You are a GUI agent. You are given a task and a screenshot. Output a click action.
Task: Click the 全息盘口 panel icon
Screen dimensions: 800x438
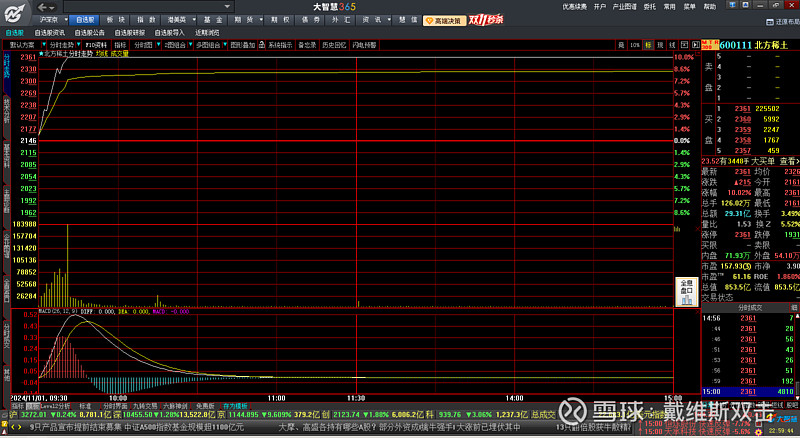pyautogui.click(x=687, y=292)
